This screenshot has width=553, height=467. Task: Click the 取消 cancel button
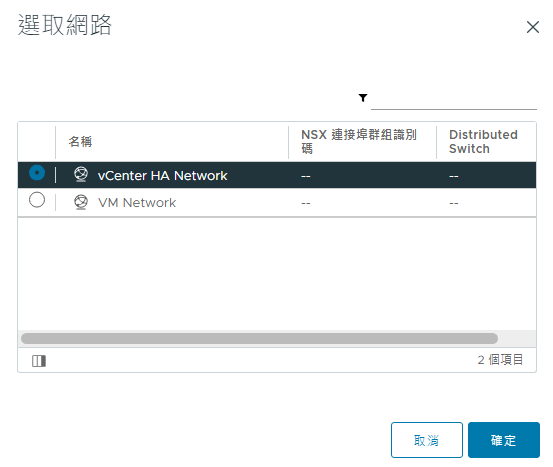point(427,440)
